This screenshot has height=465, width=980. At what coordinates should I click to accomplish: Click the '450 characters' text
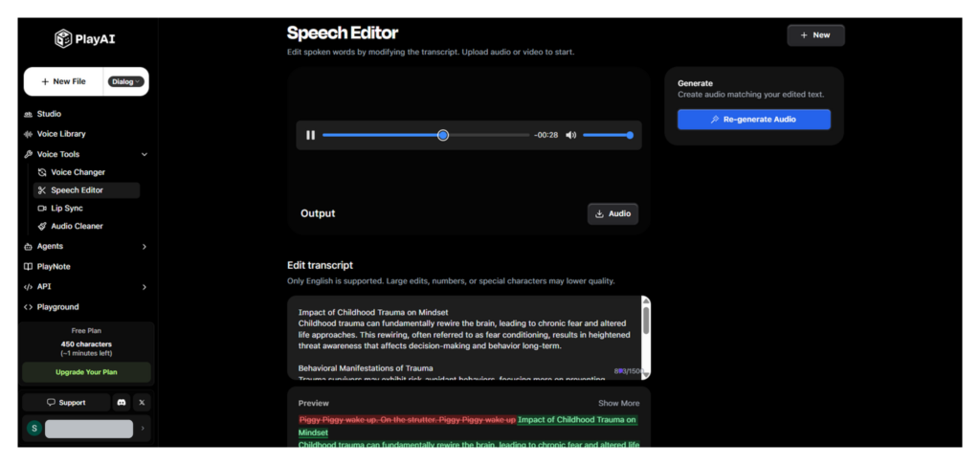(86, 344)
